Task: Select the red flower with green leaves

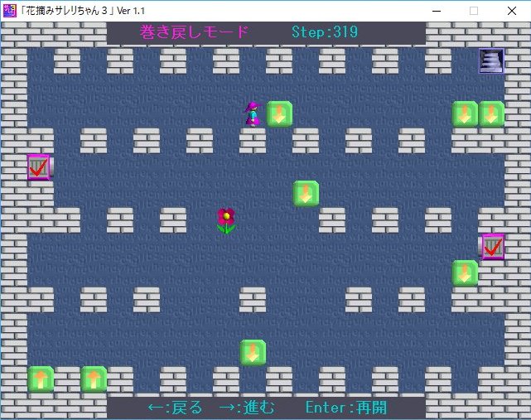Action: pyautogui.click(x=226, y=220)
